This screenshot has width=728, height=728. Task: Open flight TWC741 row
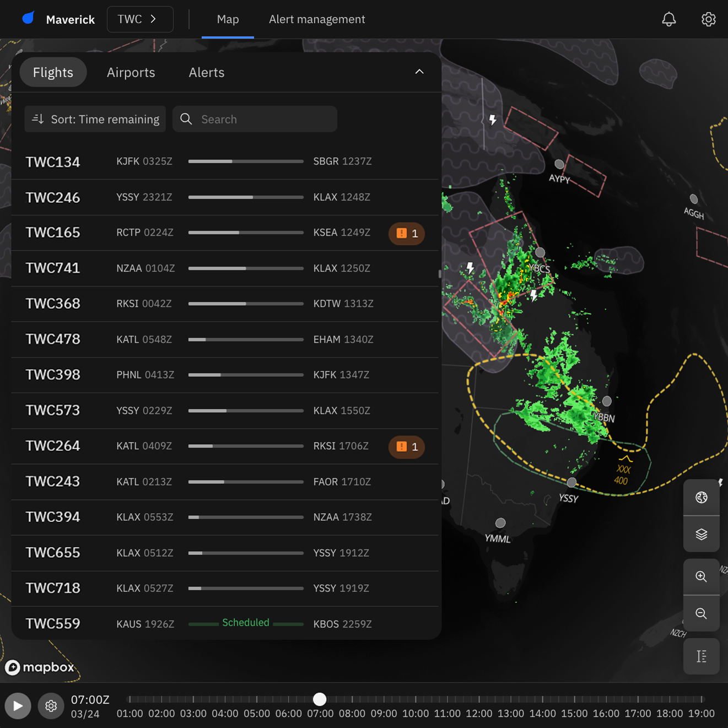[x=225, y=268]
